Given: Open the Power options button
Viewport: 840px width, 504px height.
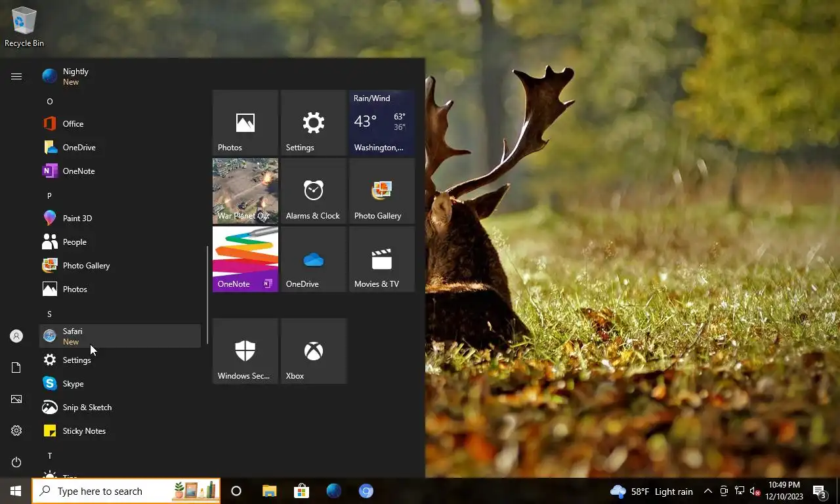Looking at the screenshot, I should (x=16, y=462).
